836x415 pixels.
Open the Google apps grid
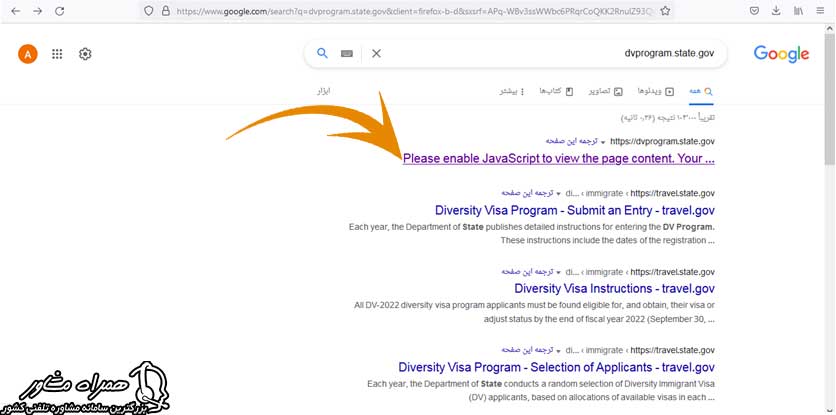pyautogui.click(x=57, y=54)
